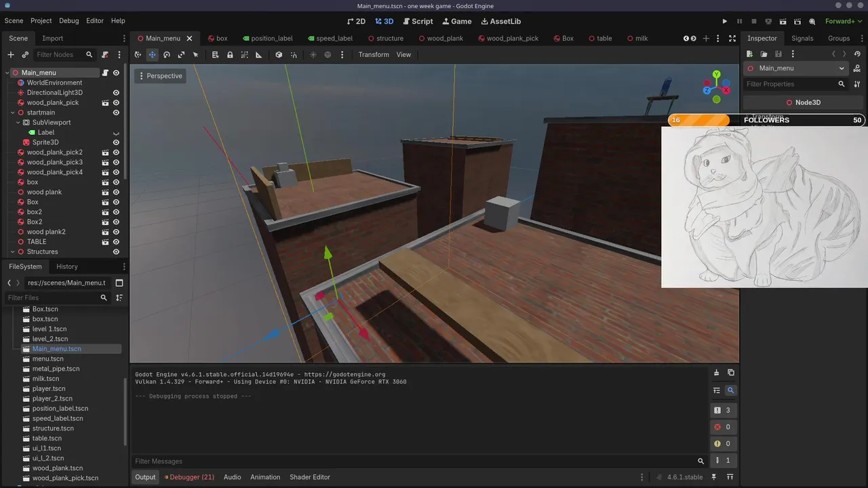Select the Scale mode tool

[181, 55]
